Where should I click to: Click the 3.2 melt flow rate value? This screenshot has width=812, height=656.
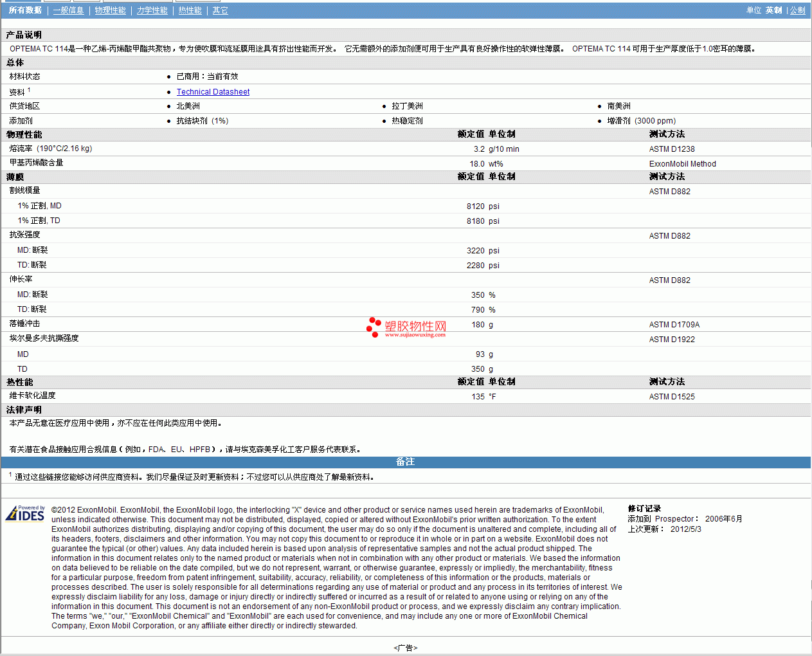(x=479, y=149)
